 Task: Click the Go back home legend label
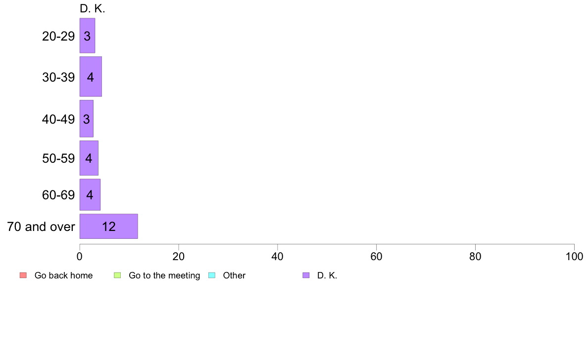tap(63, 275)
